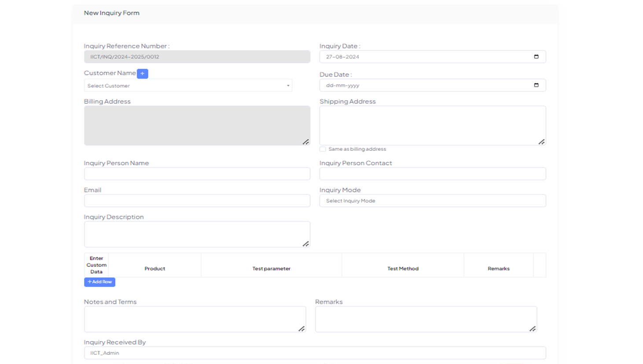Click the Inquiry Reference Number field
The height and width of the screenshot is (364, 643).
(x=197, y=57)
